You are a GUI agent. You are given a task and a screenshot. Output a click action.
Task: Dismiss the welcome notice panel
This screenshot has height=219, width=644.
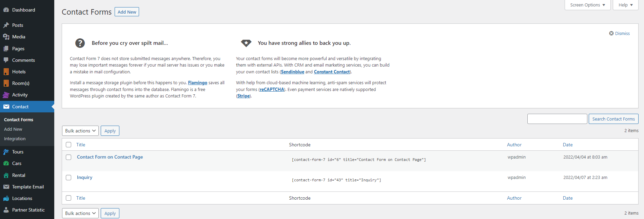point(620,33)
